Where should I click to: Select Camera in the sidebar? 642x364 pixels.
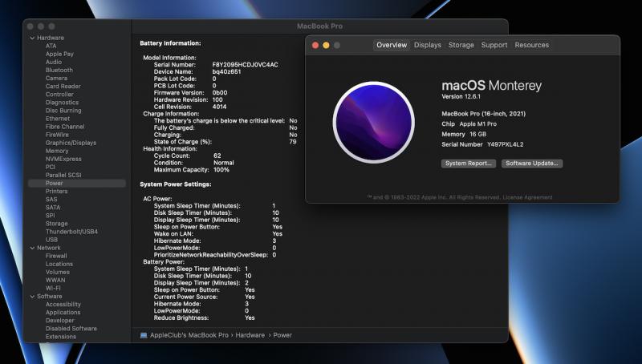coord(56,78)
